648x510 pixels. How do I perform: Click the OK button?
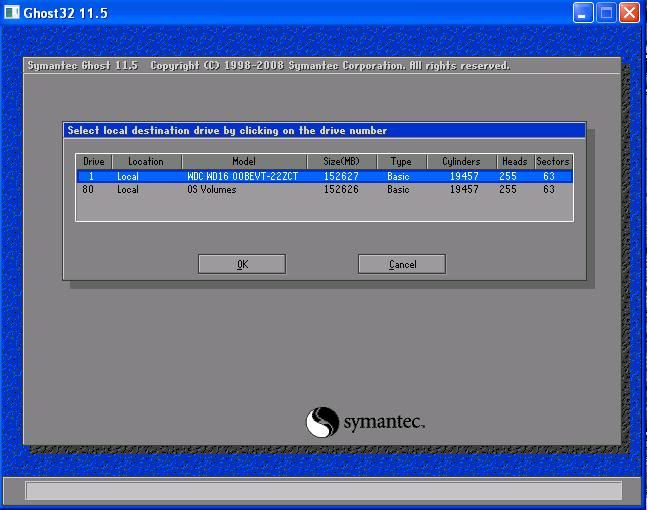point(242,264)
